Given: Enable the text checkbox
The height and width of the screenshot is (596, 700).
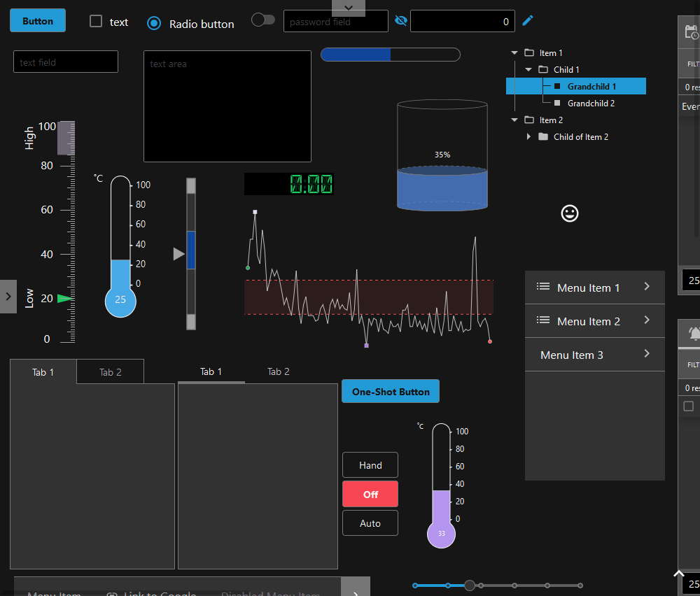Looking at the screenshot, I should pos(95,22).
